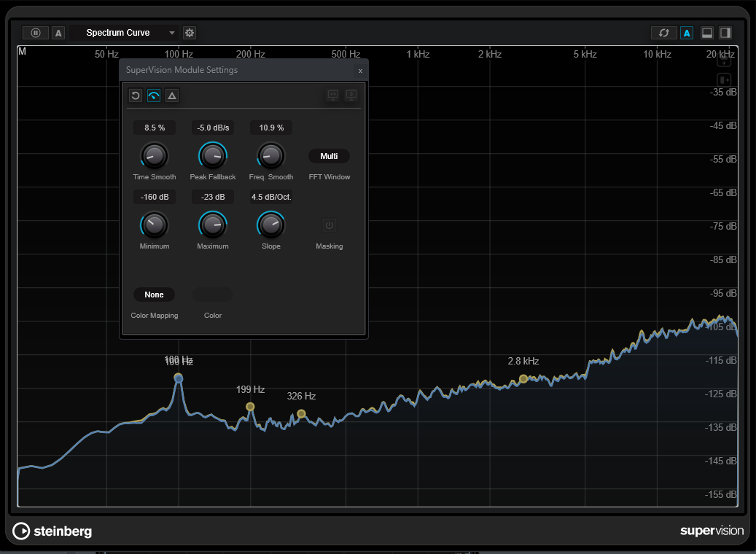Select the gauge-shaped meter icon in settings
The width and height of the screenshot is (756, 554).
click(154, 95)
